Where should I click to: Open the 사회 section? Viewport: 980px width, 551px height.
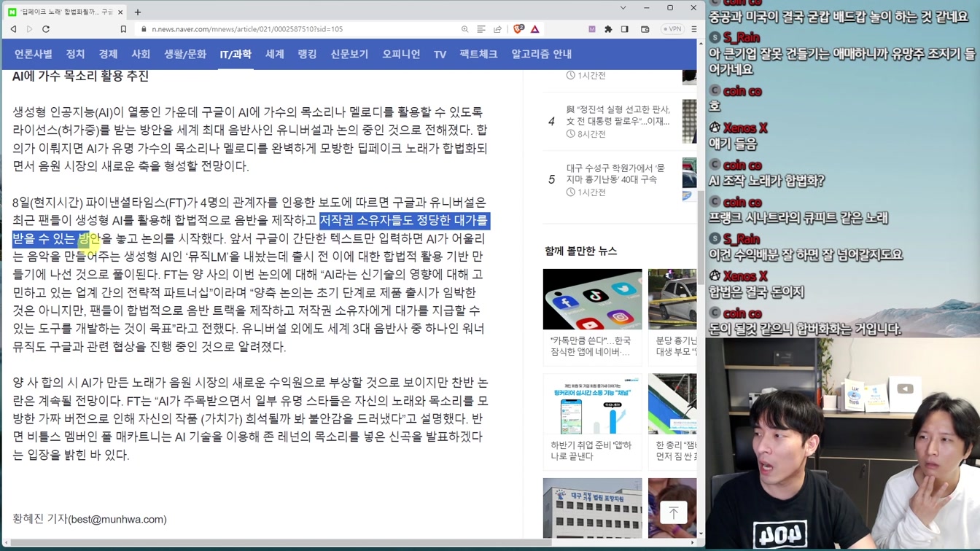141,54
